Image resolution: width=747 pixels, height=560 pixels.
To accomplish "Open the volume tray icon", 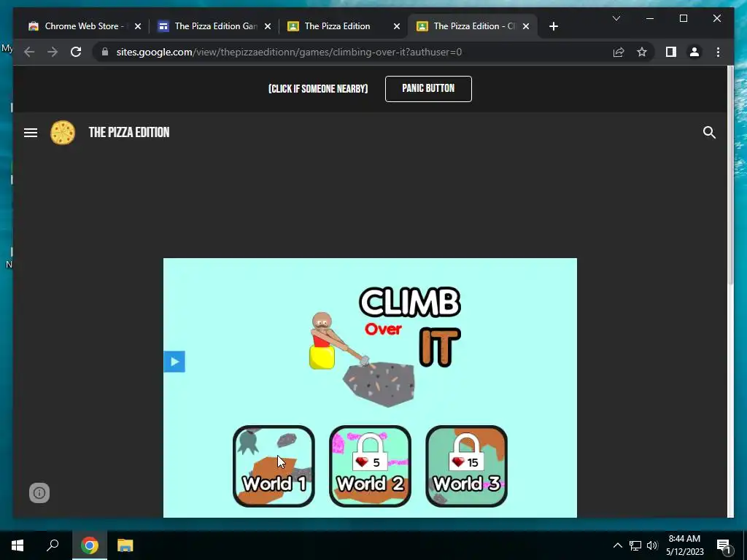I will pyautogui.click(x=652, y=545).
